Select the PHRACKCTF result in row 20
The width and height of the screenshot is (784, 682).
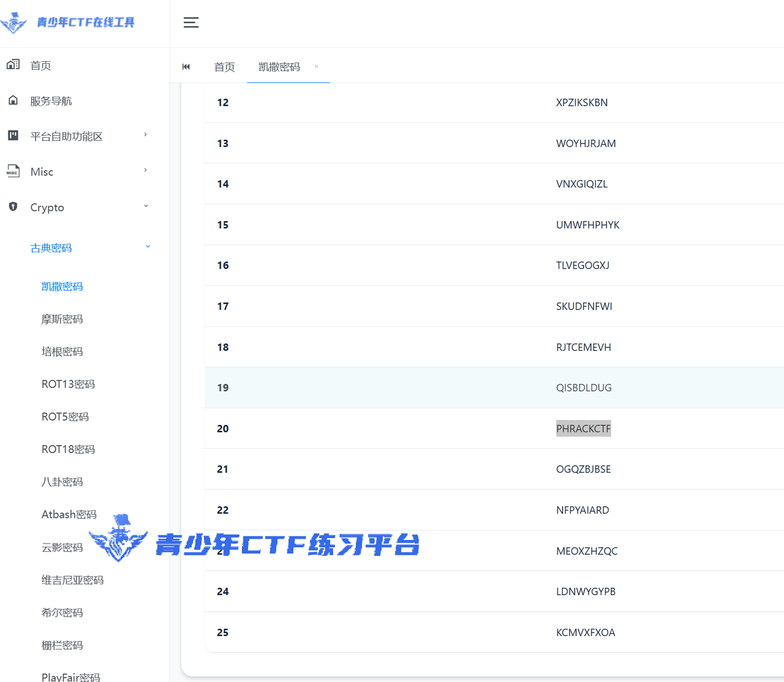point(583,428)
